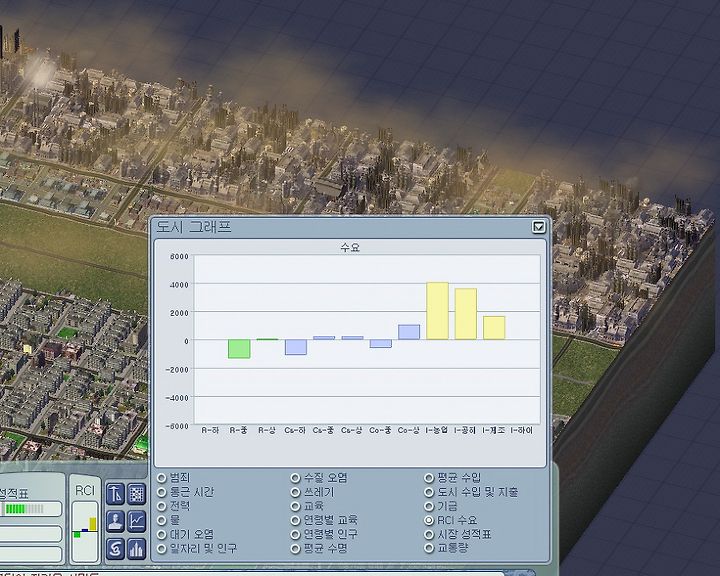Select the 쓰레기 graph option
The height and width of the screenshot is (576, 720).
295,492
